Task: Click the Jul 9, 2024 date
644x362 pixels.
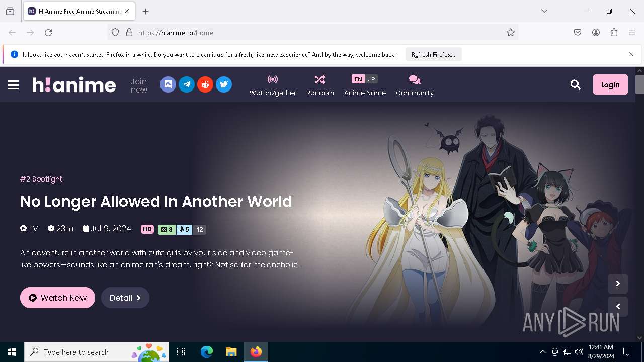Action: click(107, 229)
